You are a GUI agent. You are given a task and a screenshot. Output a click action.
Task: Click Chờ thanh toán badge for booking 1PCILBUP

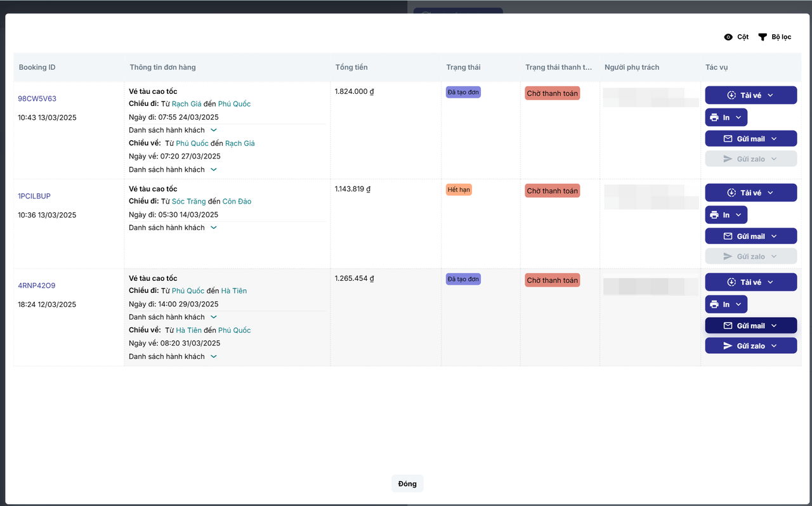coord(552,191)
